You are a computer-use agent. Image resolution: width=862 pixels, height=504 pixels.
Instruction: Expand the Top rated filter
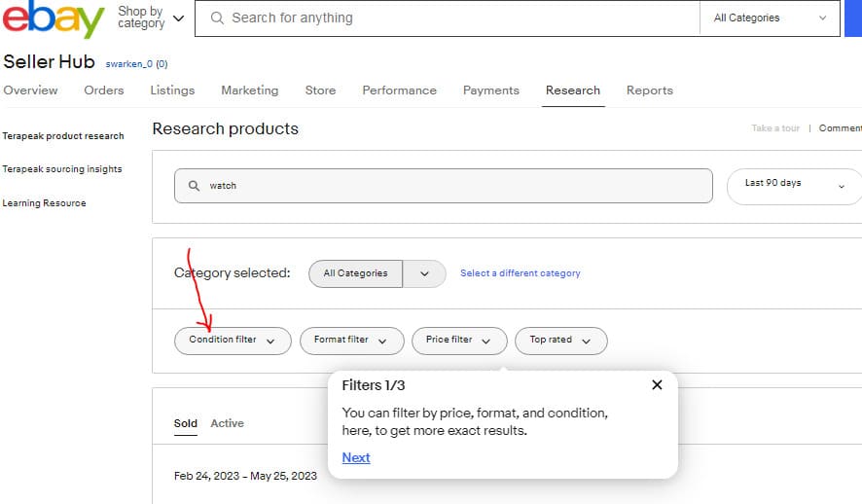(560, 341)
